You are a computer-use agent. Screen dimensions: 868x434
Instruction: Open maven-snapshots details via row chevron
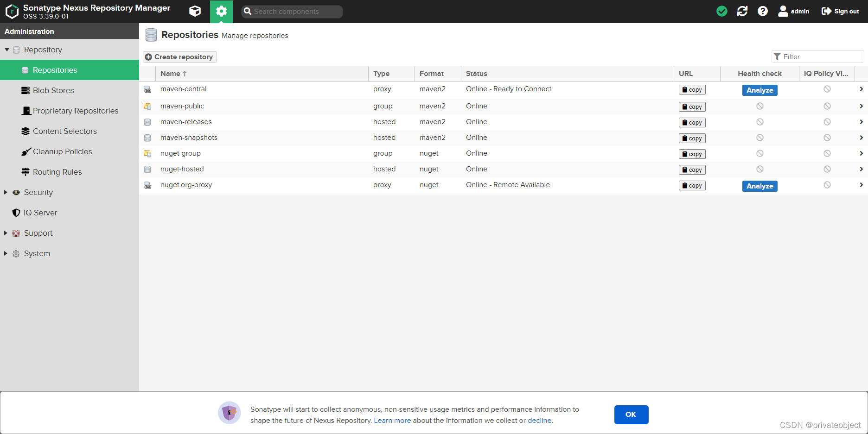click(861, 138)
